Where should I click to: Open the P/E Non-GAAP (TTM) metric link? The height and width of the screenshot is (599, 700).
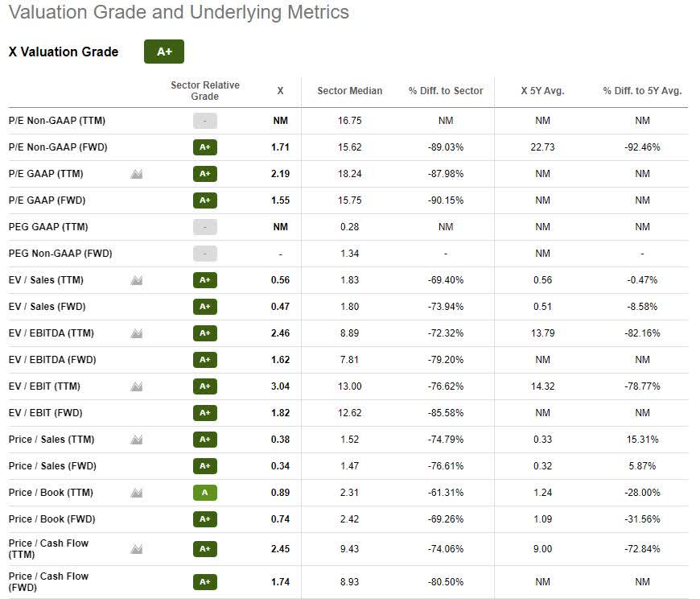57,121
